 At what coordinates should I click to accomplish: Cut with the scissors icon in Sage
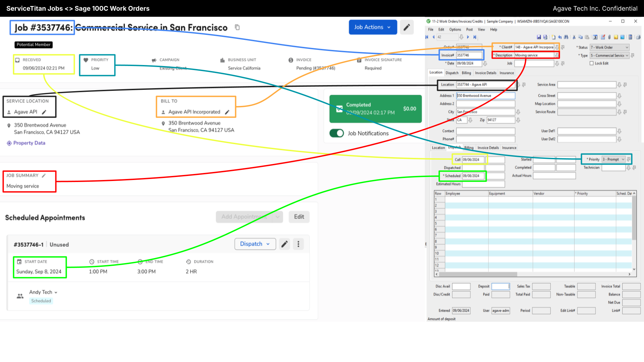tap(574, 37)
